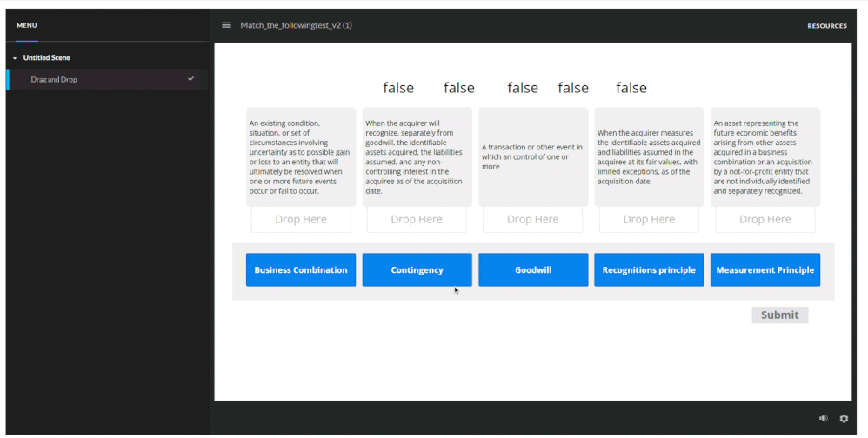This screenshot has width=868, height=438.
Task: Click the Match_the_followingtest_v2 (1) title
Action: point(297,25)
